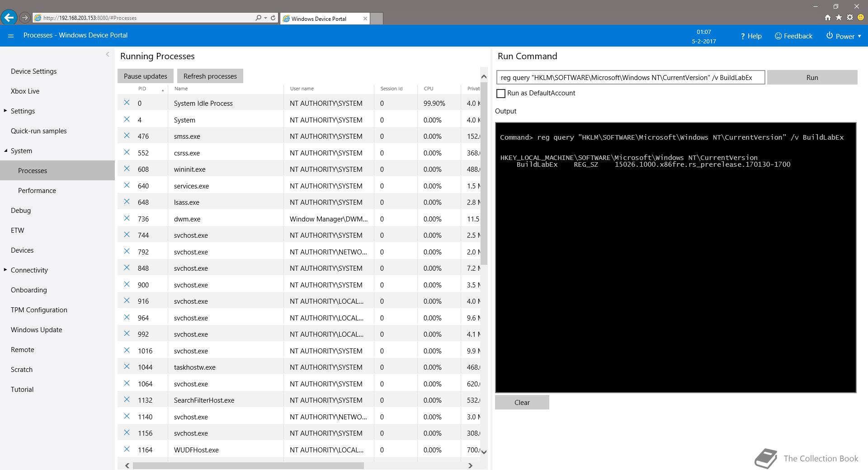Viewport: 868px width, 470px height.
Task: Kill svchost.exe PID 744 X icon
Action: point(127,235)
